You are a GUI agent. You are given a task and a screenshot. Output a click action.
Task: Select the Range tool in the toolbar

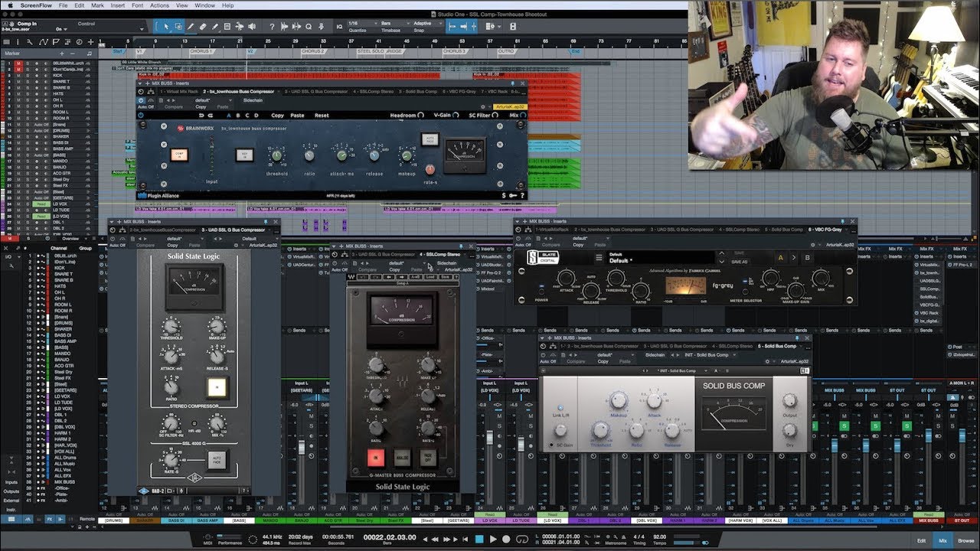click(178, 27)
